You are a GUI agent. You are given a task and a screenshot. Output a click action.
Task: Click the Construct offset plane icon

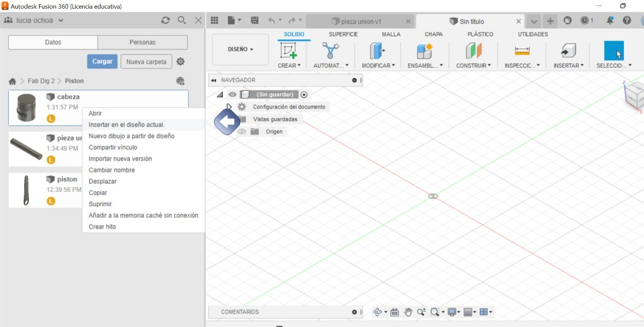473,51
